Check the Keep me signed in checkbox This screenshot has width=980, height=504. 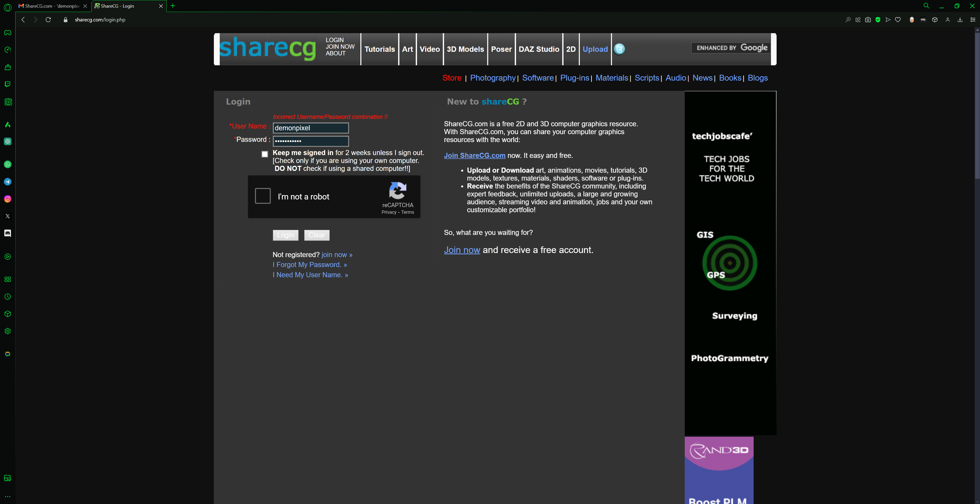265,154
